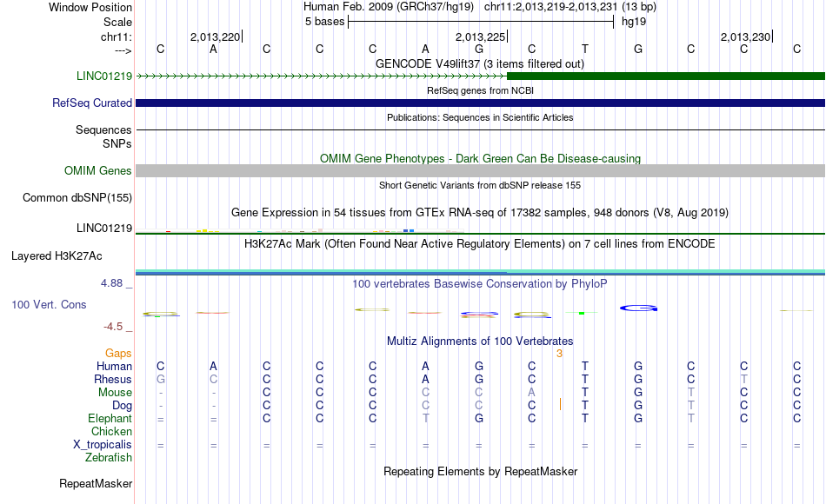Click the 100 Vert. Cons track label
Screen dimensions: 826x504
point(49,304)
